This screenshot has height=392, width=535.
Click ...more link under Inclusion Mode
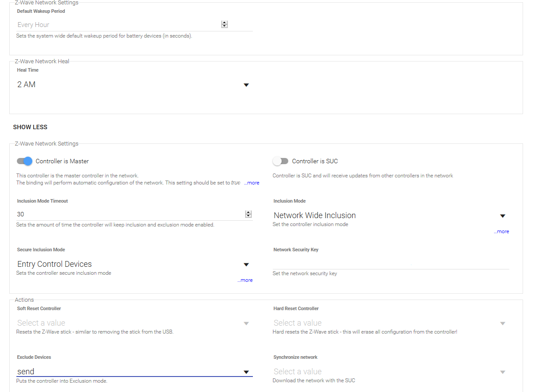[501, 231]
